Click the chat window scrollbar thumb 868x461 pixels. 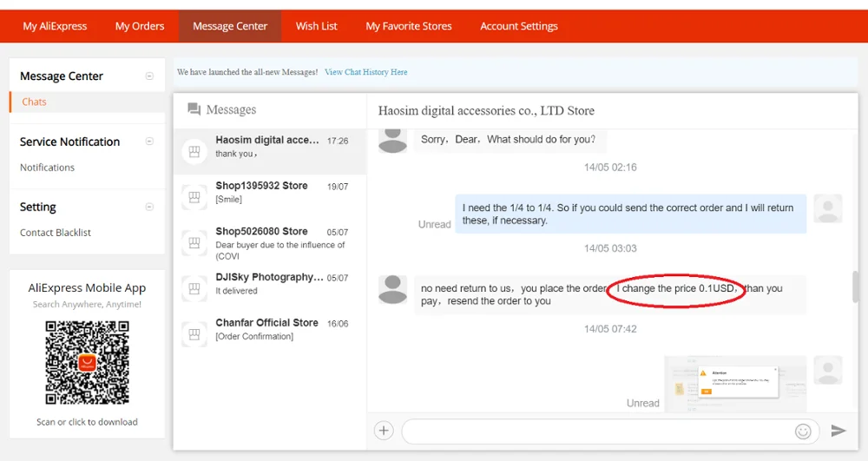[x=855, y=286]
